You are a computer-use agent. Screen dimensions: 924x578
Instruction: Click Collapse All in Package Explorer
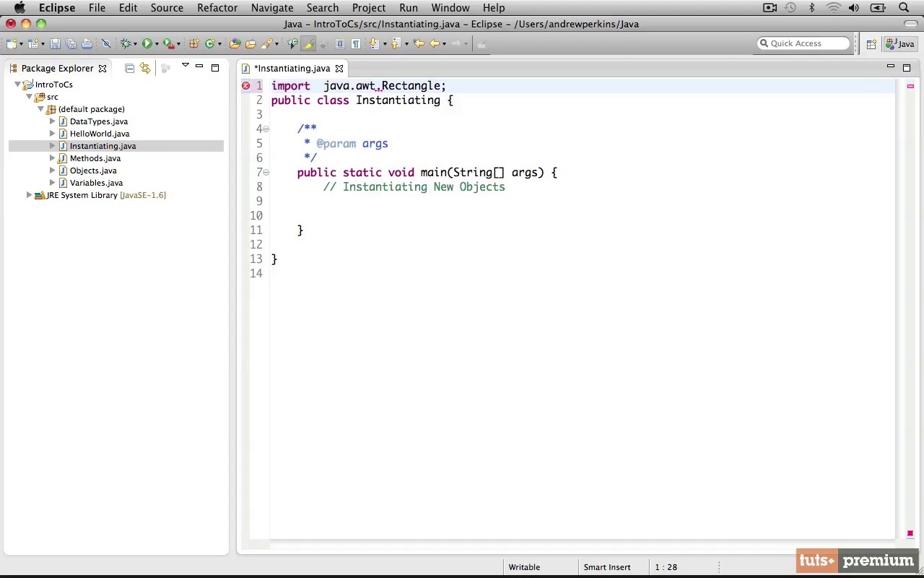pos(130,68)
